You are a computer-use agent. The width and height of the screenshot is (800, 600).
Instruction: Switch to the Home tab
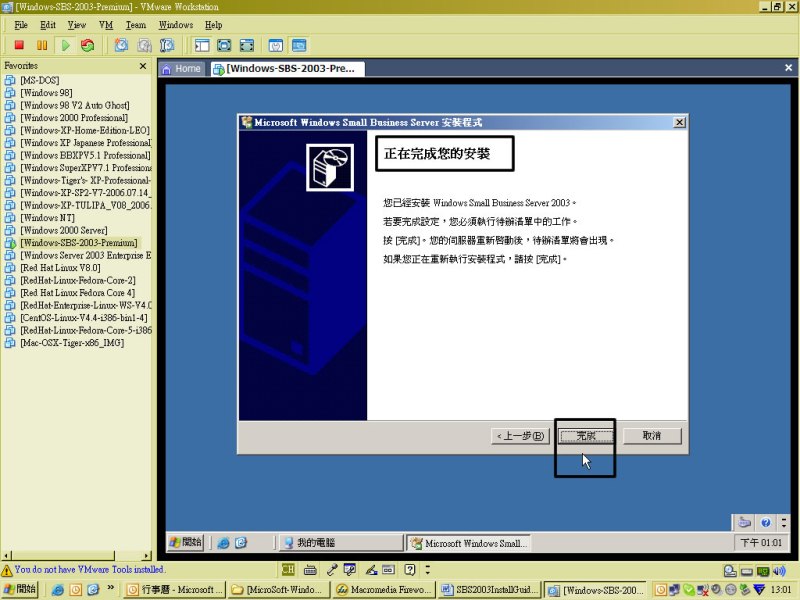(x=182, y=69)
